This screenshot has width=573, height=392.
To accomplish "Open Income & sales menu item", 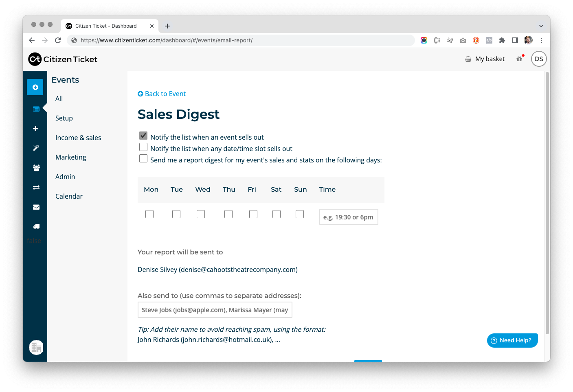I will click(x=78, y=138).
